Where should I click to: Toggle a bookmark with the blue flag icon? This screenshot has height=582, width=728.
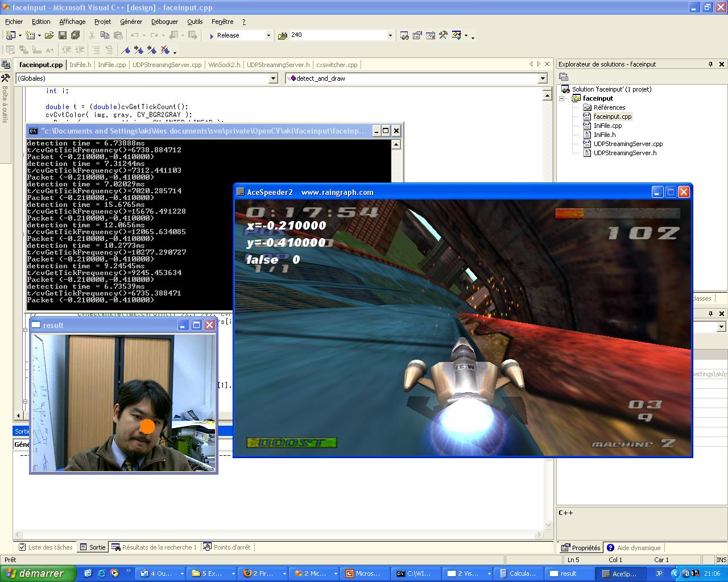[126, 50]
